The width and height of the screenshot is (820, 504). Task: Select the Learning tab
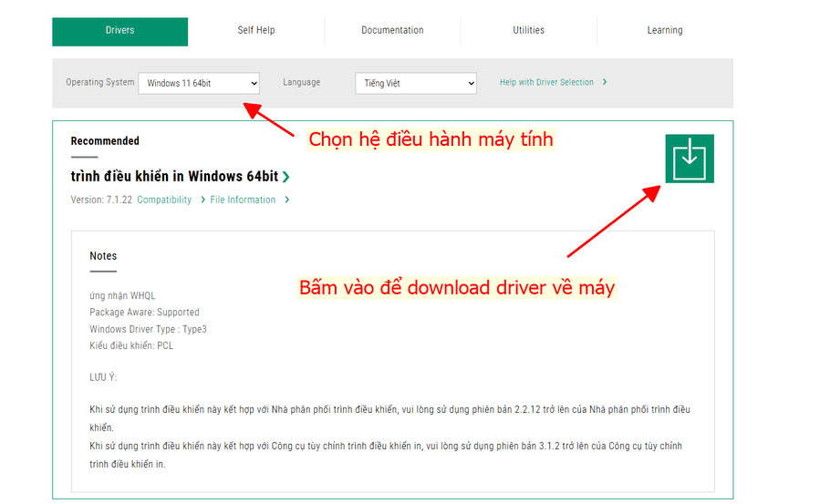click(x=665, y=31)
